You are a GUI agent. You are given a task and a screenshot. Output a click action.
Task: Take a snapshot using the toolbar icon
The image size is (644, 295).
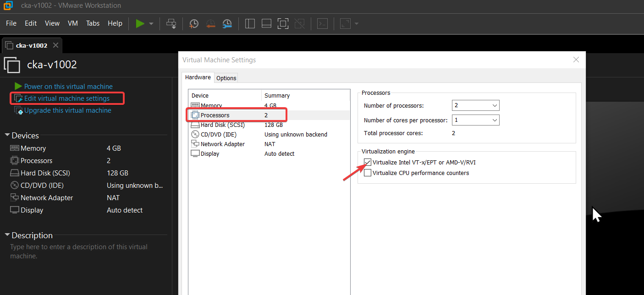(x=194, y=23)
